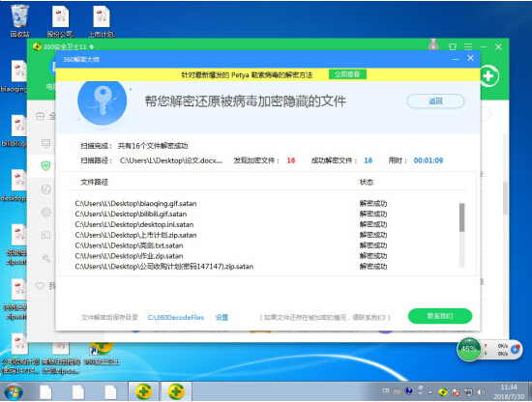Screen dimensions: 532x402
Task: Open the 360安全卫士 desktop shortcut
Action: coord(102,355)
